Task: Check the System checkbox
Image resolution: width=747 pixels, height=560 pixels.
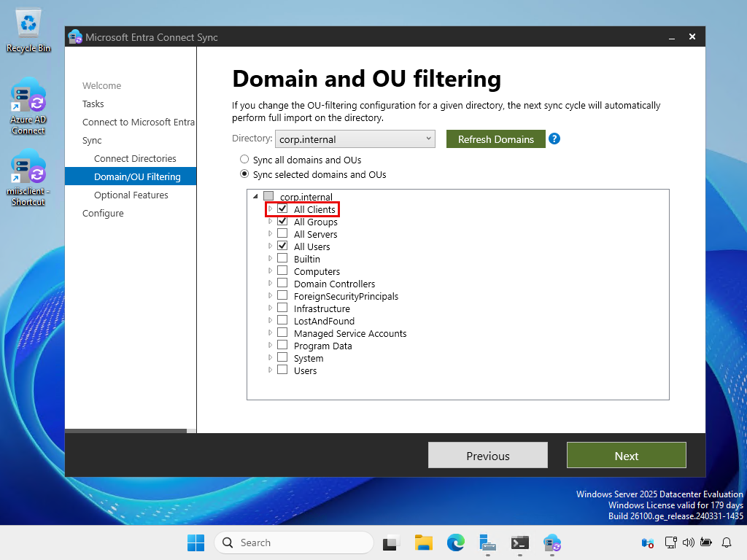Action: (282, 357)
